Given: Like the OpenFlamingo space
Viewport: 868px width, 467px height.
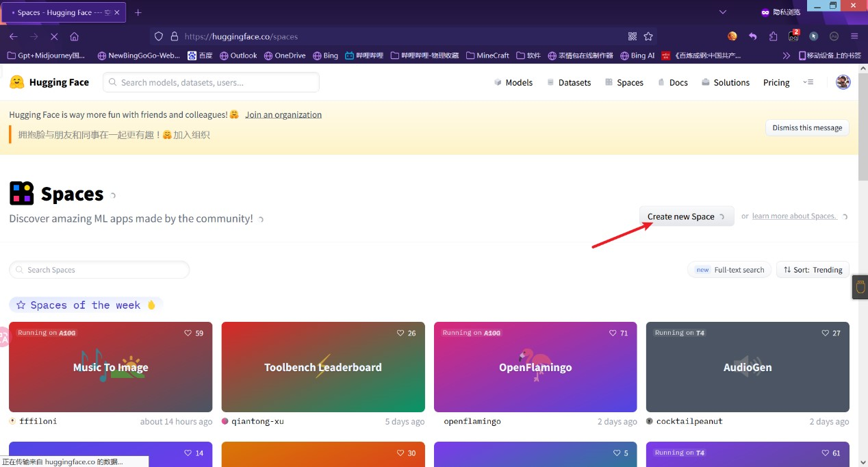Looking at the screenshot, I should click(x=619, y=333).
